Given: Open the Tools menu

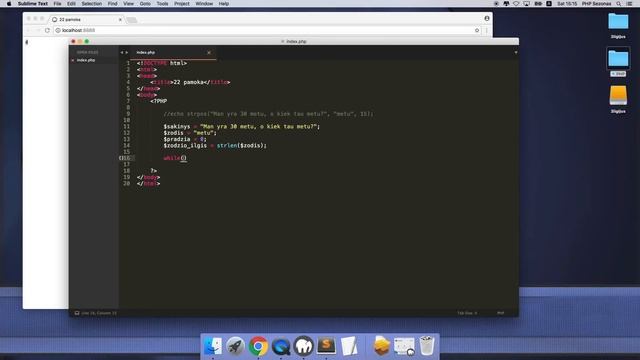Looking at the screenshot, I should 162,4.
